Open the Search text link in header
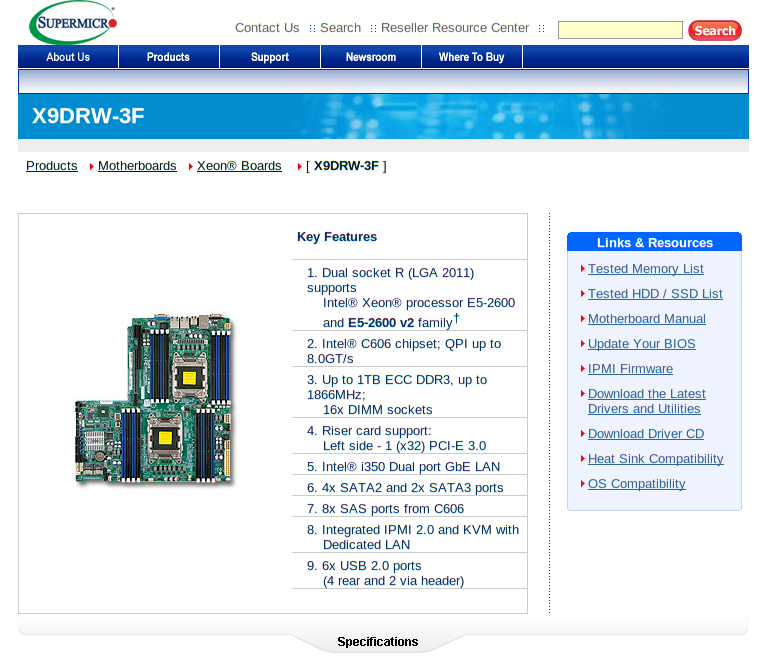This screenshot has width=770, height=658. (340, 28)
